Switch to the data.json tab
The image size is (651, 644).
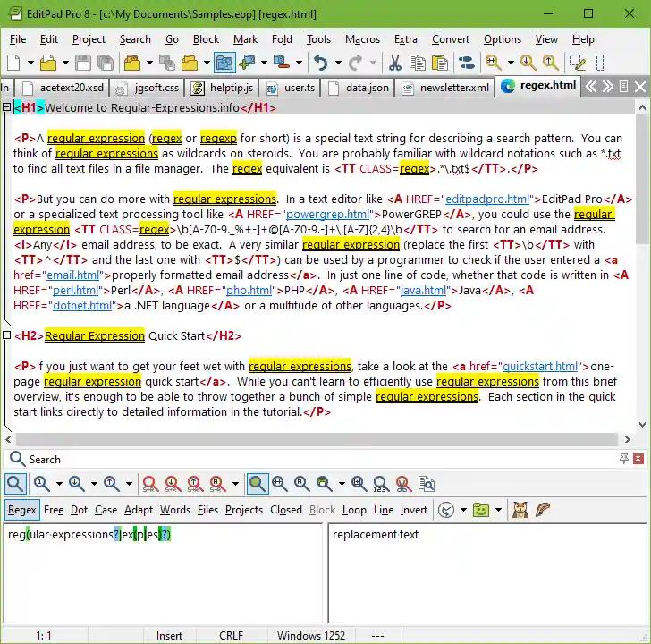tap(359, 88)
